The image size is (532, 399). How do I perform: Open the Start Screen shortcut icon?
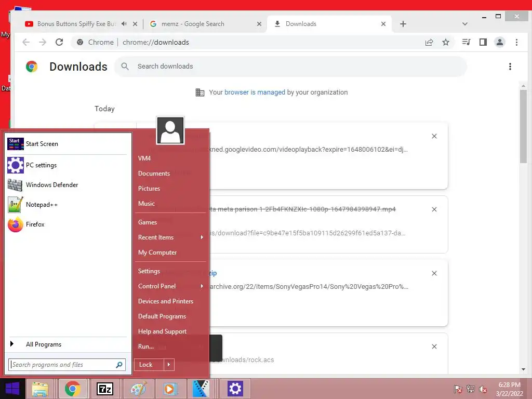16,144
